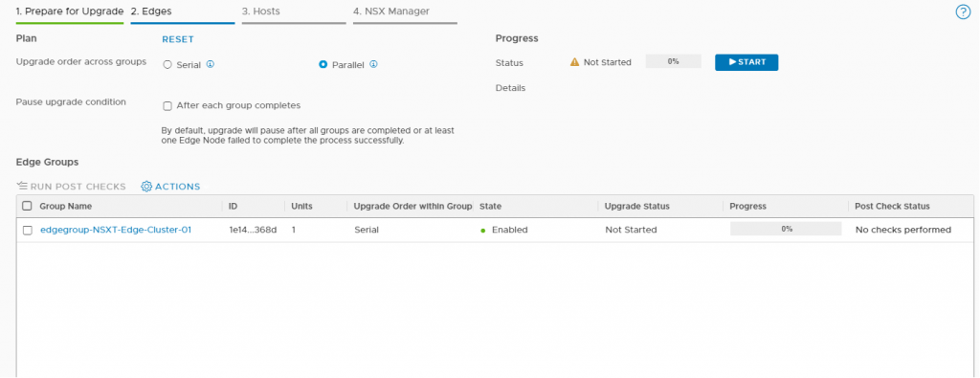
Task: Click the Details label under Progress
Action: [511, 88]
